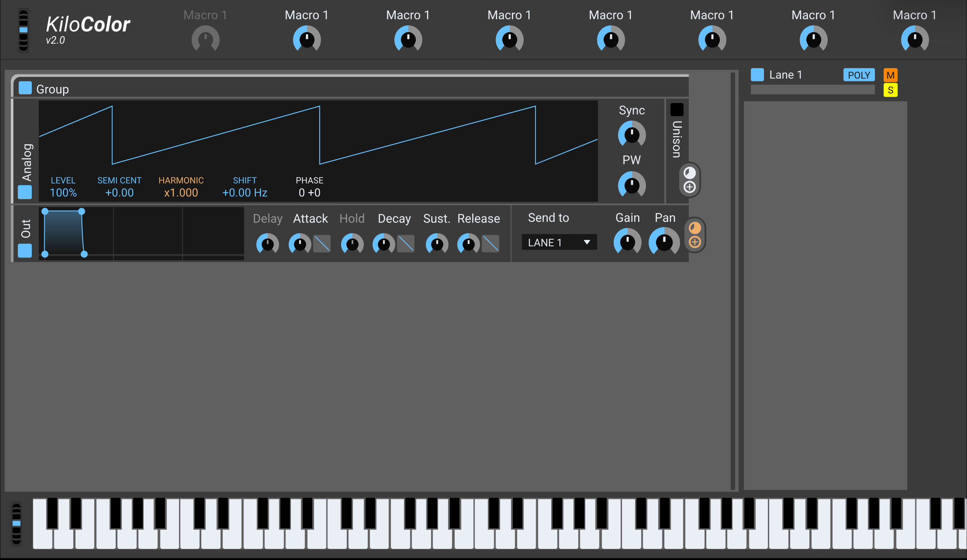Image resolution: width=967 pixels, height=560 pixels.
Task: Click the HARMONIC x1.000 value
Action: 181,192
